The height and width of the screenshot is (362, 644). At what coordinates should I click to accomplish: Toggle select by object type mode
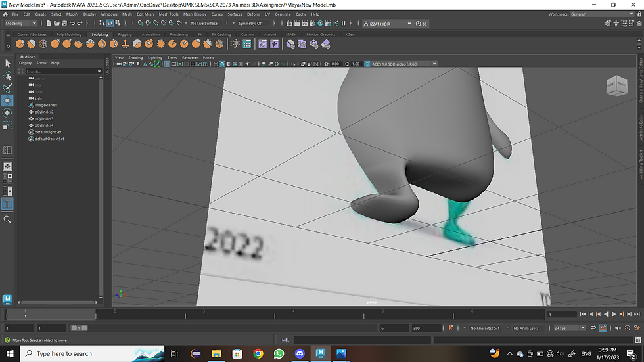pyautogui.click(x=110, y=24)
